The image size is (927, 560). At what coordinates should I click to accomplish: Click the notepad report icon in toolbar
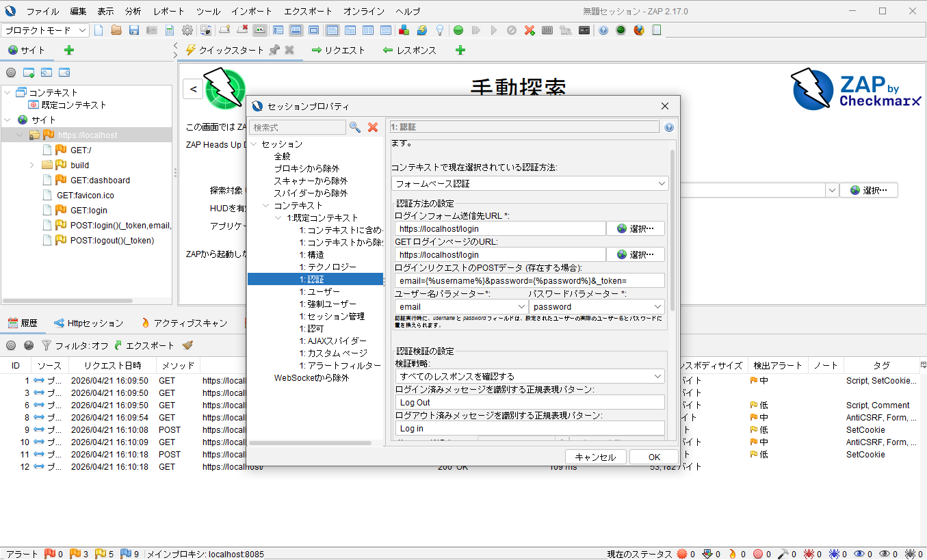point(656,30)
